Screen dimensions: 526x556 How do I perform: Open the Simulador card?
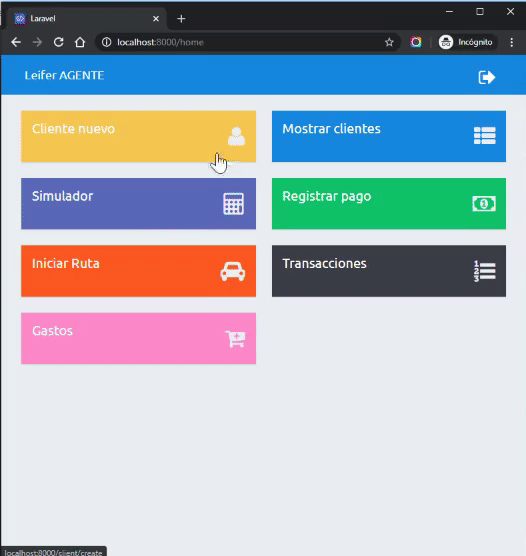[138, 204]
